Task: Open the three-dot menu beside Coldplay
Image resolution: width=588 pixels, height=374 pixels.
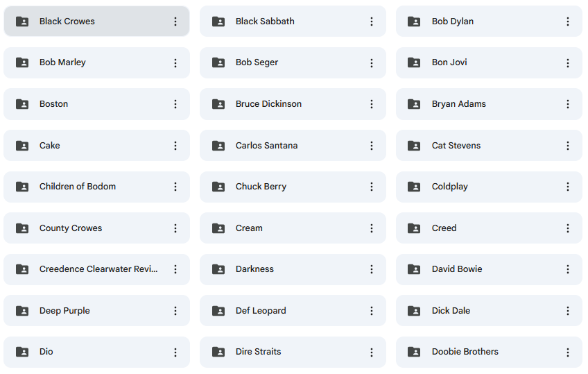Action: point(567,187)
